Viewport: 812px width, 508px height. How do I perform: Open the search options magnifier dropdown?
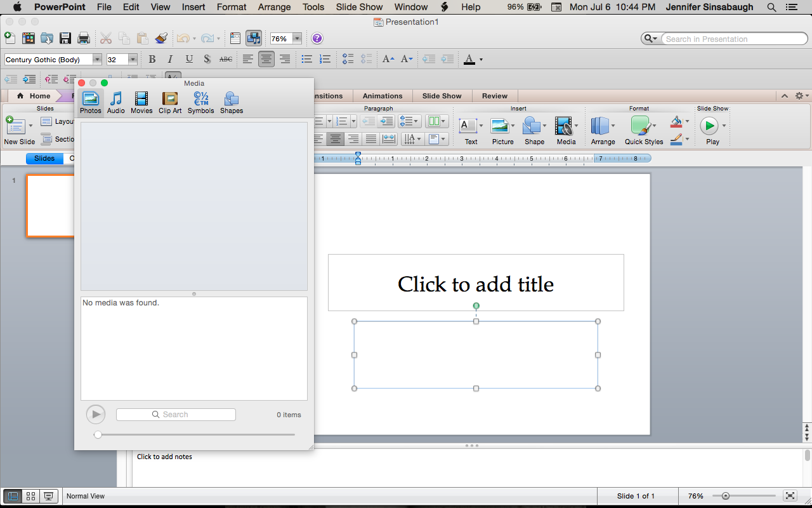tap(651, 39)
